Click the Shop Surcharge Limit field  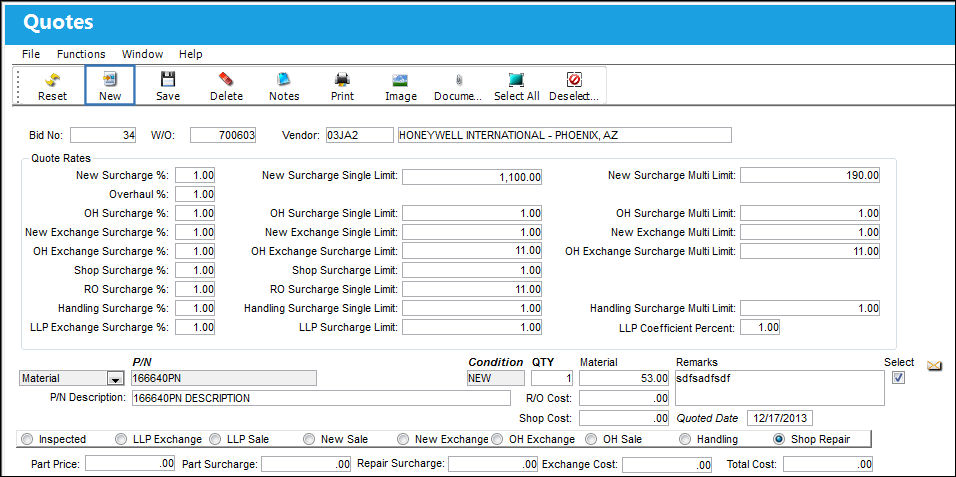tap(472, 270)
